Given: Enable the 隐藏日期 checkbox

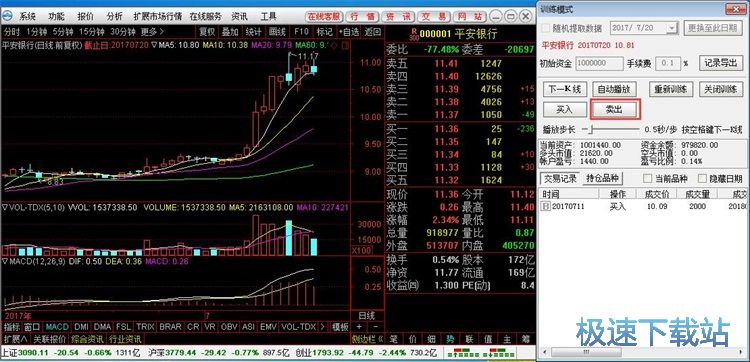Looking at the screenshot, I should [x=703, y=179].
